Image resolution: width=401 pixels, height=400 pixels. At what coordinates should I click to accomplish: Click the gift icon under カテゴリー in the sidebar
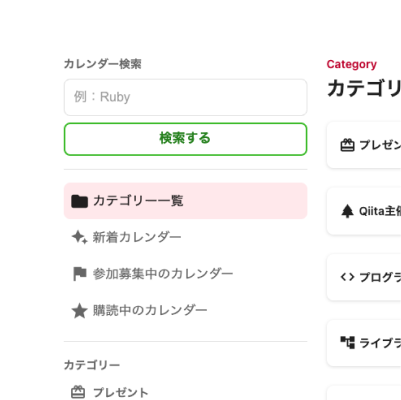(78, 392)
